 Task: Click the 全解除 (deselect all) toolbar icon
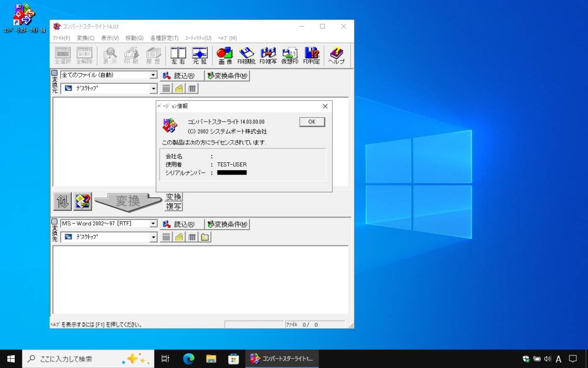tap(84, 55)
